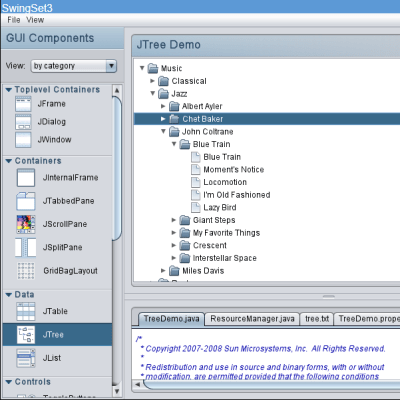Switch to the TreeDemo.properties tab
Image resolution: width=400 pixels, height=400 pixels.
pyautogui.click(x=367, y=319)
